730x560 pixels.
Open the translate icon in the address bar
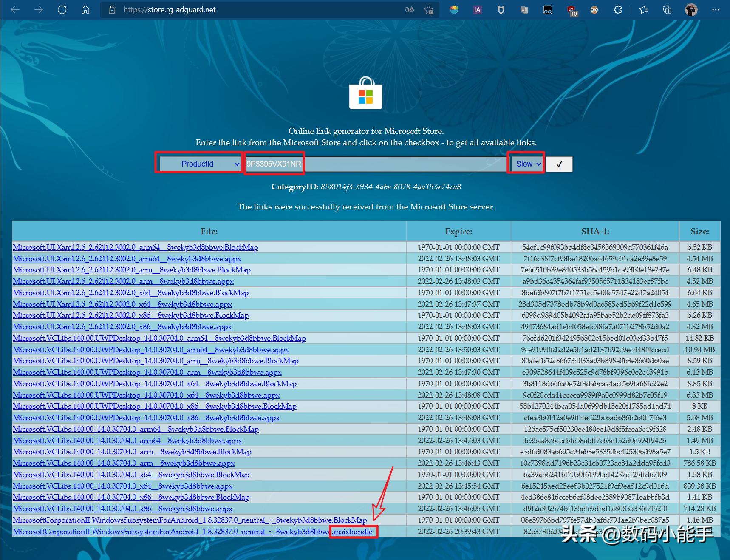point(409,9)
